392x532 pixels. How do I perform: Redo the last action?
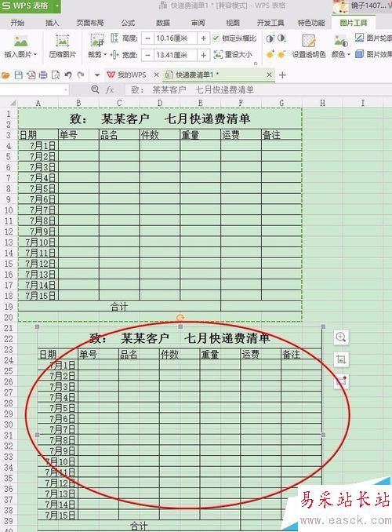click(x=81, y=75)
